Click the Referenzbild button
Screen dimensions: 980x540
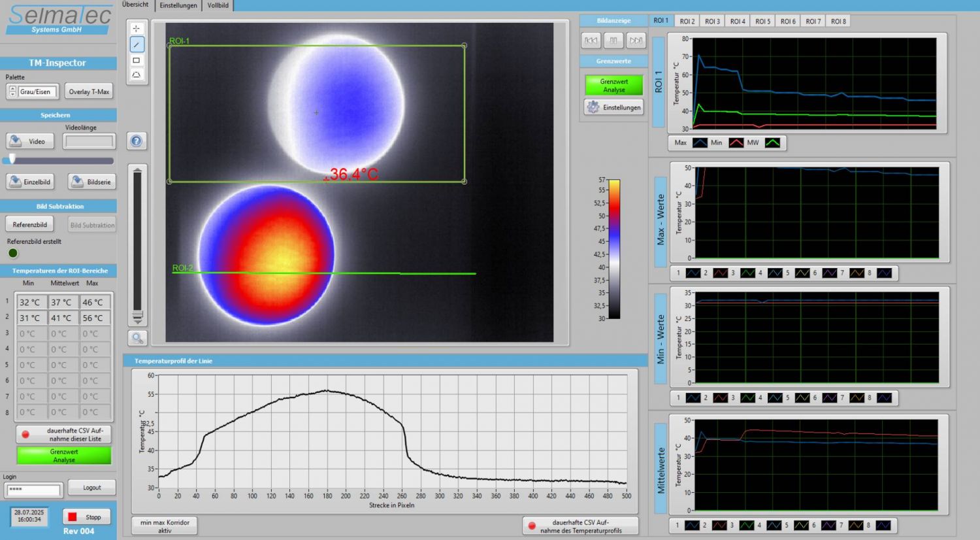(30, 225)
